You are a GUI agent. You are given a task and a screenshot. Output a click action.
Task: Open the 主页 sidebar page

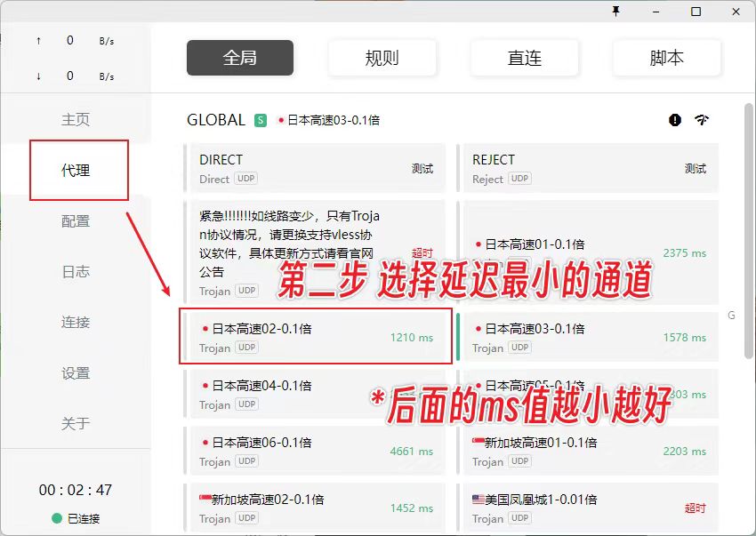tap(76, 119)
